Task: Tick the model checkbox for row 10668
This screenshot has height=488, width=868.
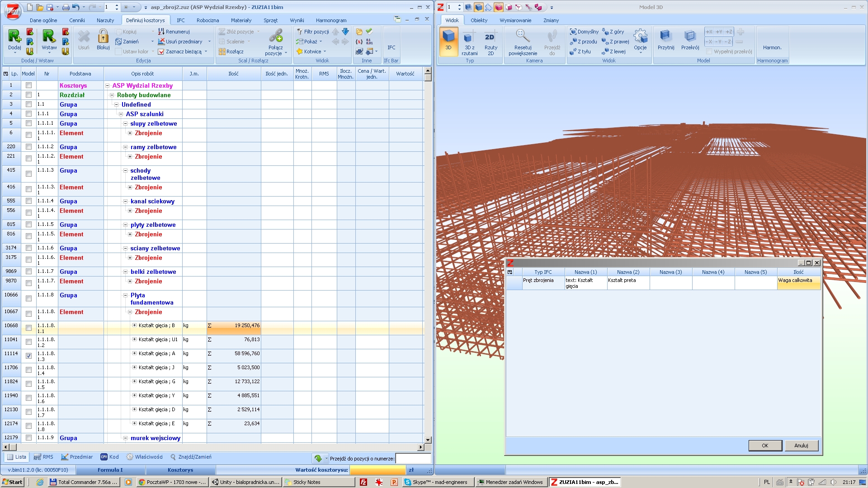Action: (29, 328)
